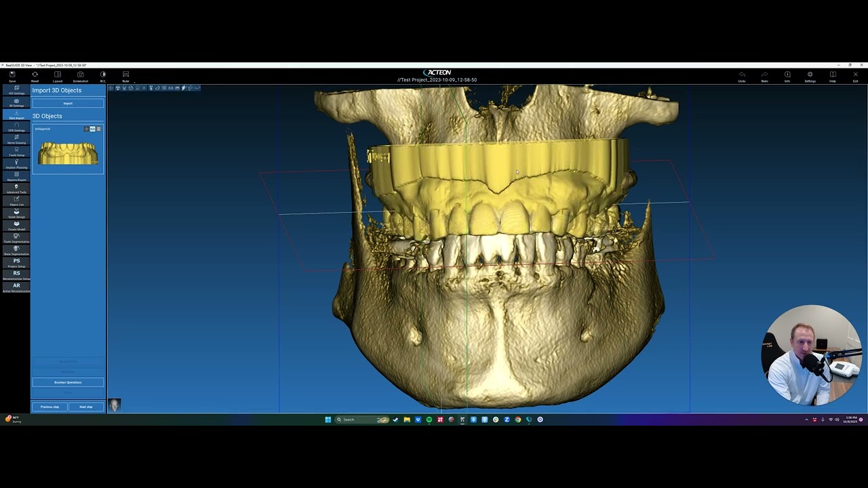Viewport: 868px width, 488px height.
Task: Open PS Project Setup
Action: coord(16,263)
